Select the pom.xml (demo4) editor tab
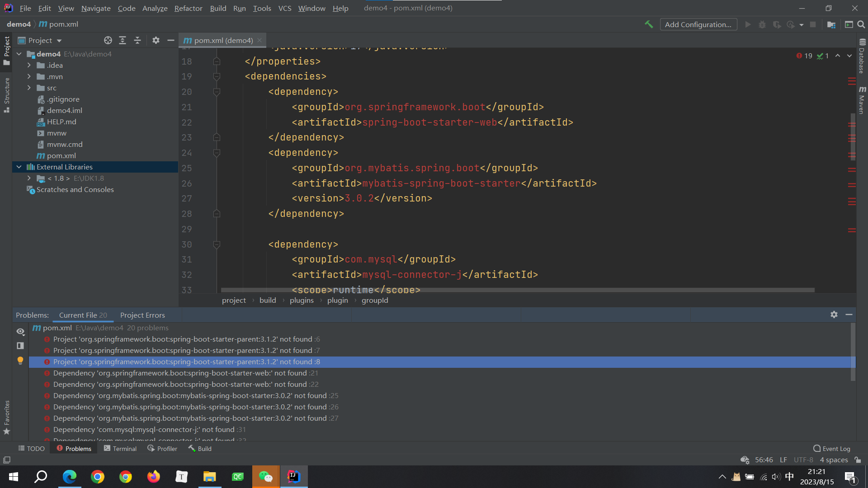 [x=223, y=40]
